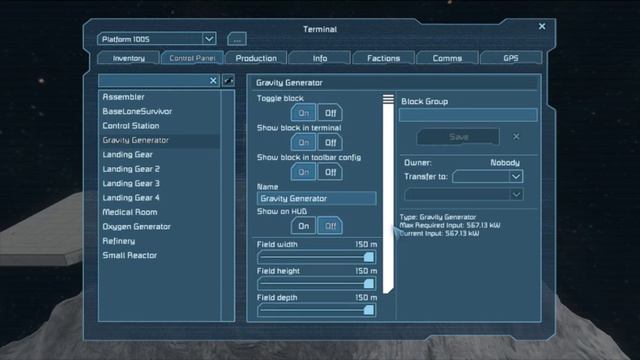This screenshot has height=360, width=640.
Task: Open the Factions tab
Action: point(383,58)
